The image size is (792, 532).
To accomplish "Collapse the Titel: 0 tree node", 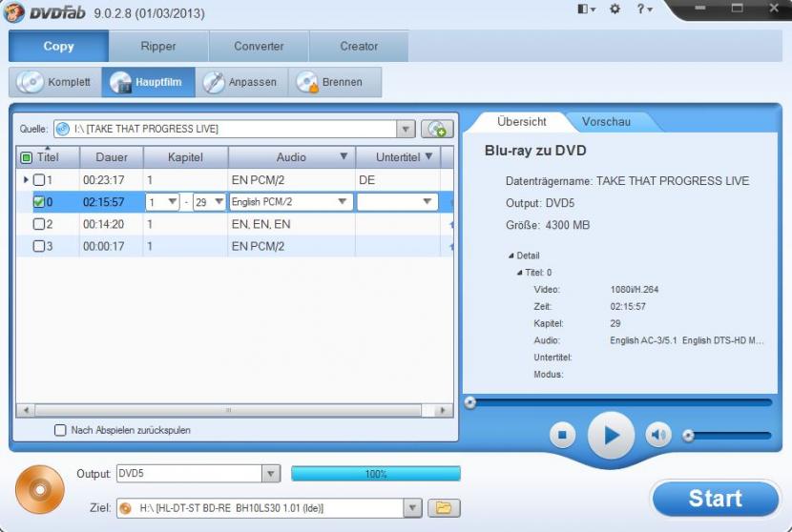I will [519, 273].
